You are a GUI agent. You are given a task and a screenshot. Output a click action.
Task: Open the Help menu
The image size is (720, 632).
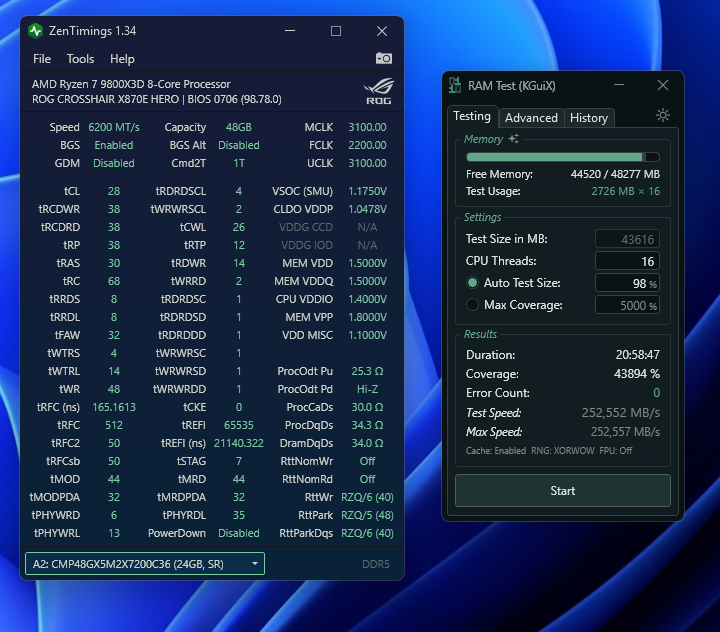(x=122, y=59)
